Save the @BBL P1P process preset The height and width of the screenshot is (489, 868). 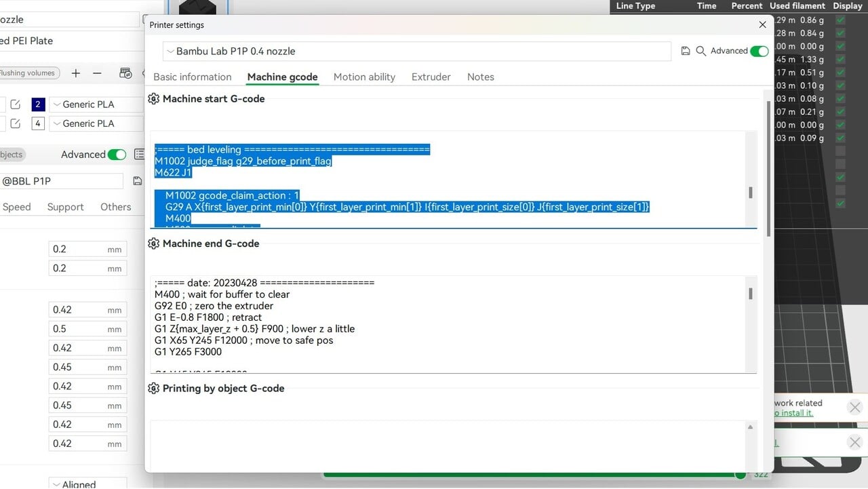138,181
